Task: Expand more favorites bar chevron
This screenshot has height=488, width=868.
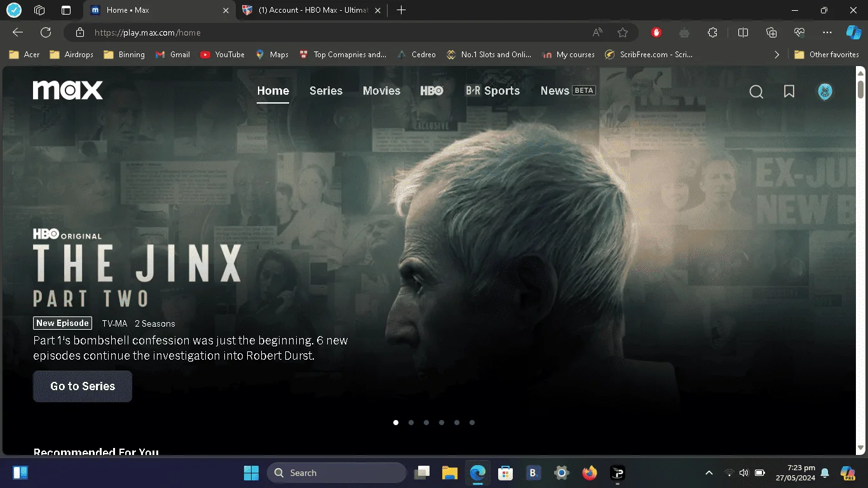Action: point(776,55)
